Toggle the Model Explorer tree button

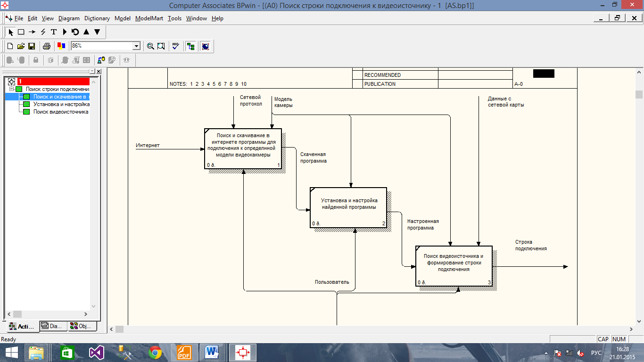tap(190, 46)
